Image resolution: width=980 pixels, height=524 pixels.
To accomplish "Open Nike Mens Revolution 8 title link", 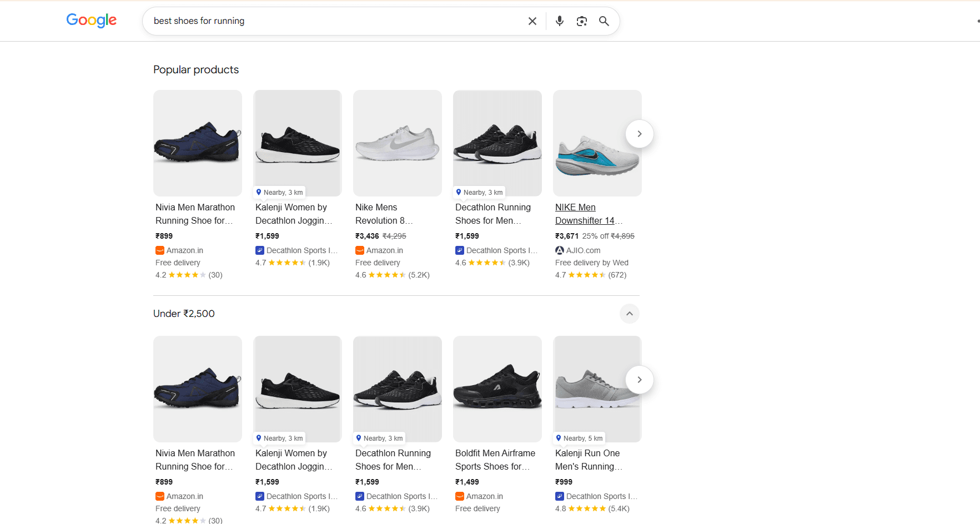I will pyautogui.click(x=384, y=214).
